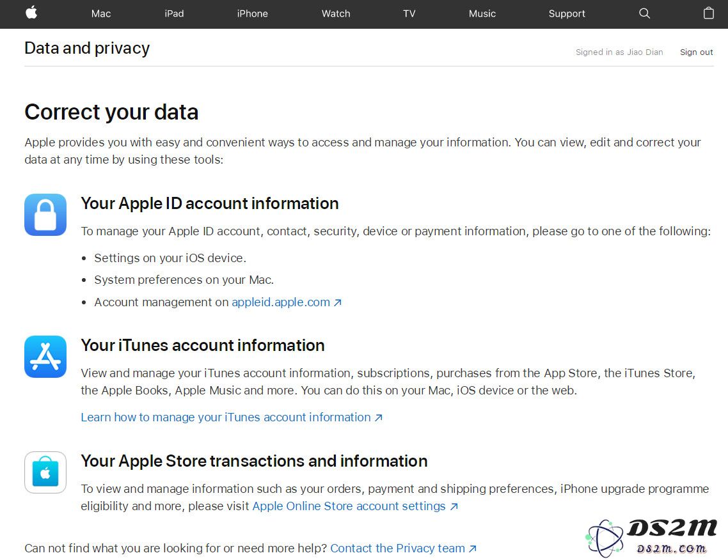Click the Data and privacy page title

[x=87, y=48]
